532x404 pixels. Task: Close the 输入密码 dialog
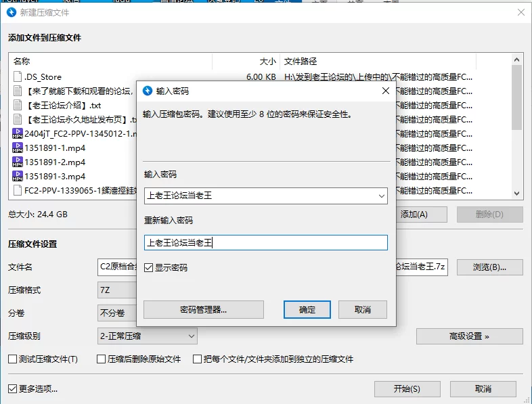point(386,91)
